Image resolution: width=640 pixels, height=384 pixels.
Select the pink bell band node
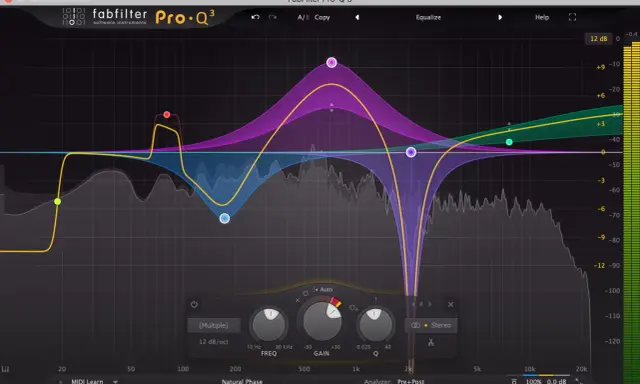(x=331, y=62)
